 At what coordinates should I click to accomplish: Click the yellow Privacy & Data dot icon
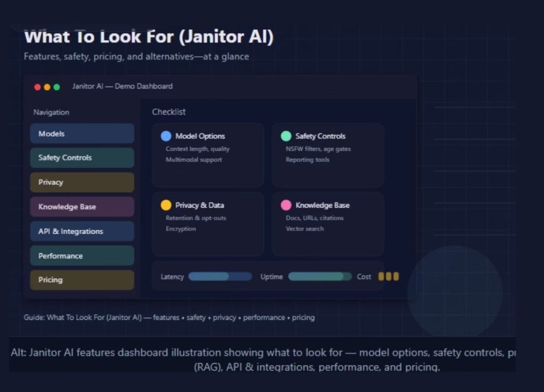[166, 205]
